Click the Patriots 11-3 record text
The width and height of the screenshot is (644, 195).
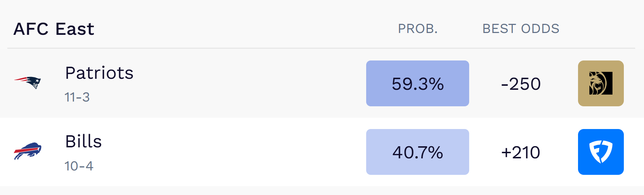click(x=77, y=97)
